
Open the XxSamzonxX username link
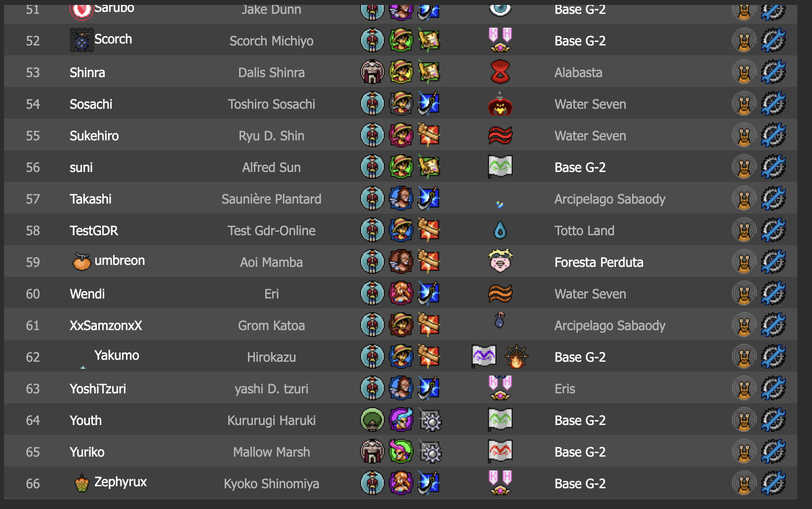pos(106,326)
